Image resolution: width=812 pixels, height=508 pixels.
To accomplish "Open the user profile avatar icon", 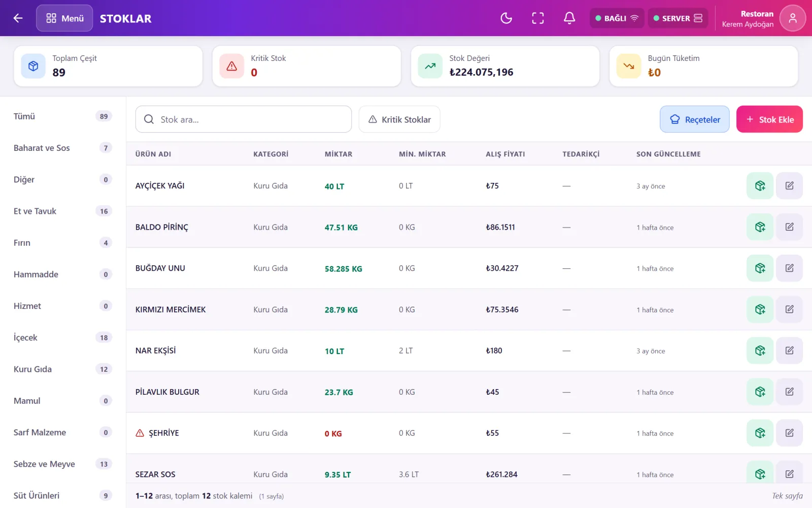I will click(x=792, y=18).
